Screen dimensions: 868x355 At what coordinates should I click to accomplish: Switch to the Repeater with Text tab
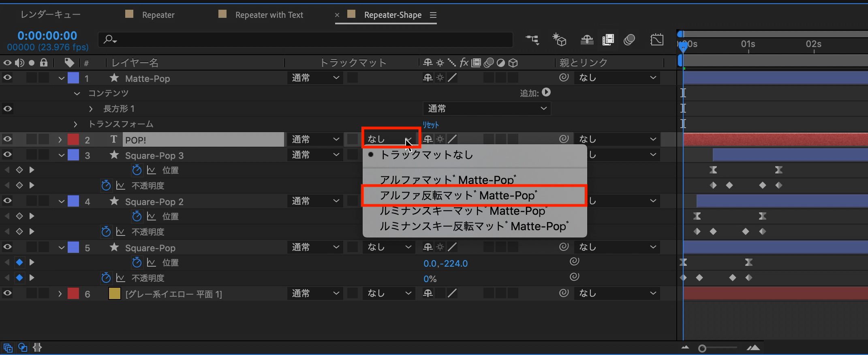(x=269, y=15)
